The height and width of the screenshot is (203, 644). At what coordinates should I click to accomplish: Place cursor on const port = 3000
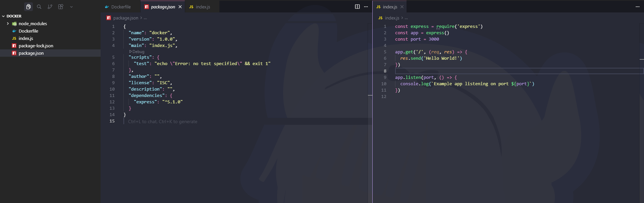[x=417, y=39]
